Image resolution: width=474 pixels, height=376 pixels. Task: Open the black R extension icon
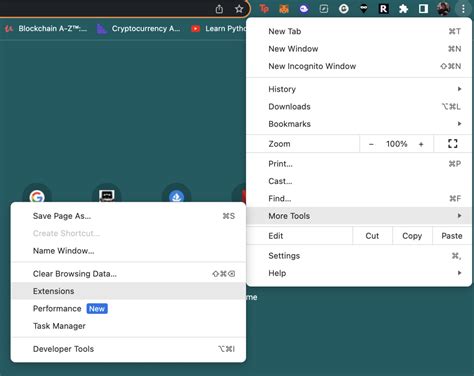click(x=384, y=9)
